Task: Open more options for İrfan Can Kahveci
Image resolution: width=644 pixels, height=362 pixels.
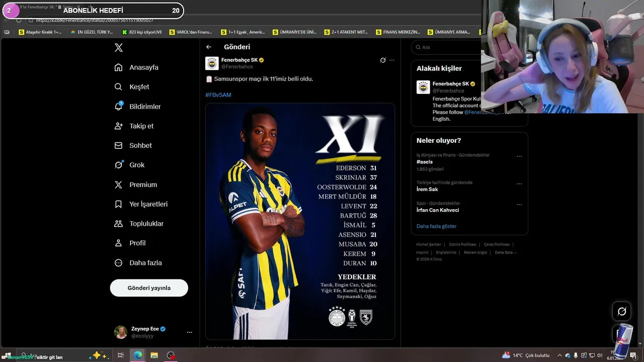Action: (519, 205)
